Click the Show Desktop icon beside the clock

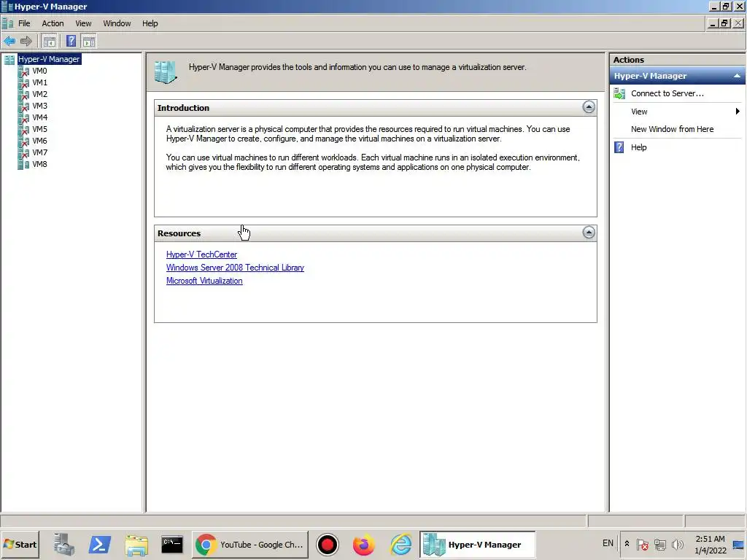(x=738, y=545)
